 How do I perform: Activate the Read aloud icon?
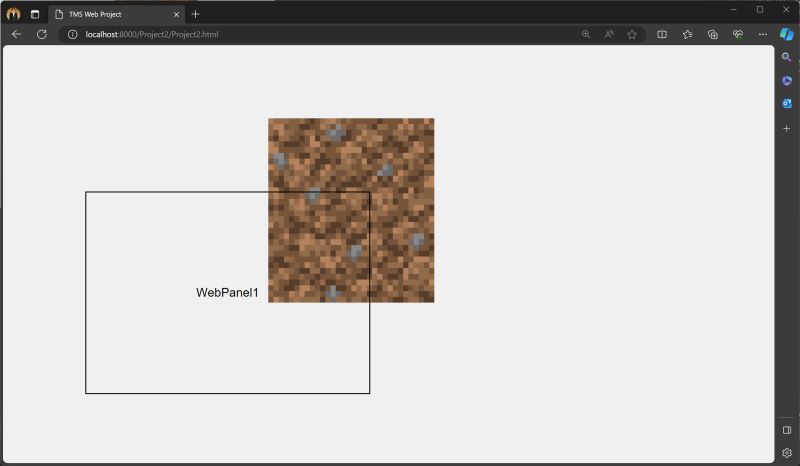(609, 34)
